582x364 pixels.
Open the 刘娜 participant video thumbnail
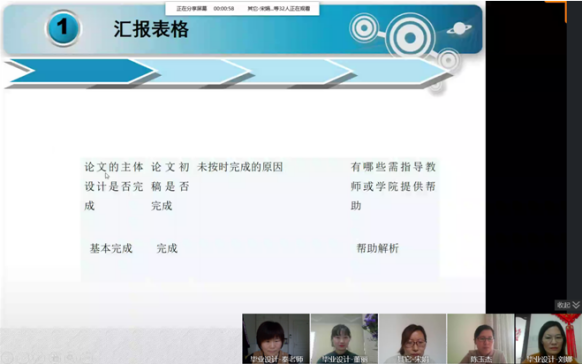click(x=549, y=338)
